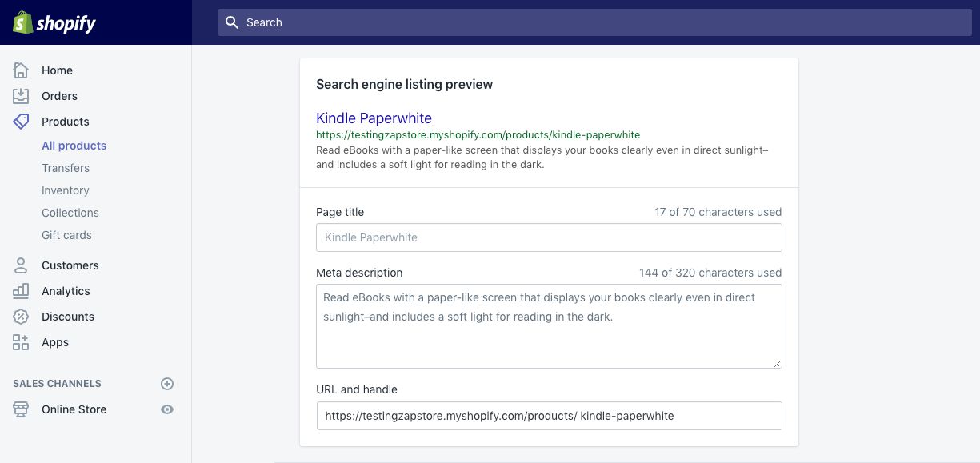This screenshot has width=980, height=463.
Task: Click the Home house icon
Action: [21, 70]
